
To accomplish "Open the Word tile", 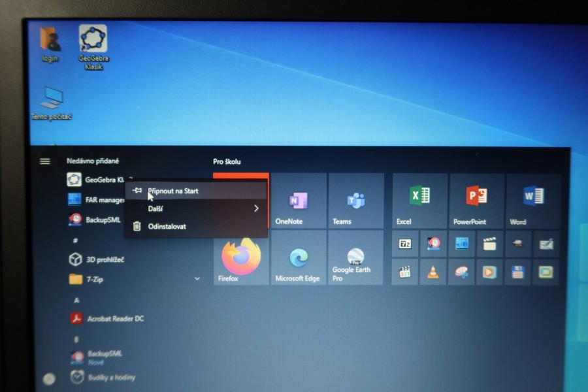I will (x=532, y=201).
